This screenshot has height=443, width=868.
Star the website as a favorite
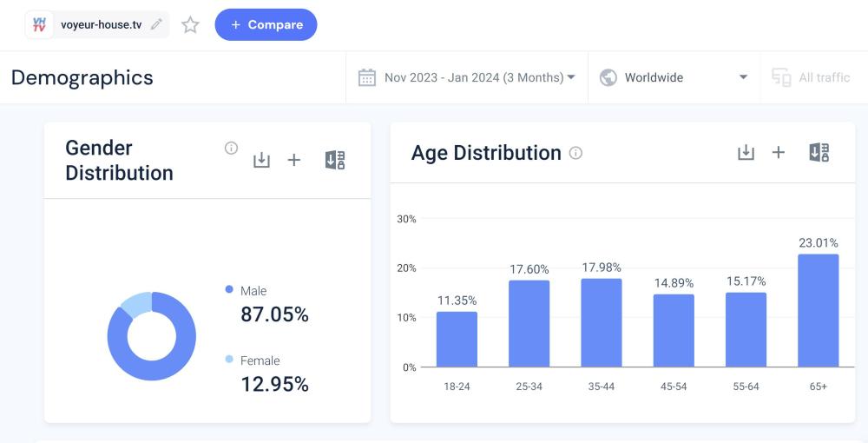190,25
